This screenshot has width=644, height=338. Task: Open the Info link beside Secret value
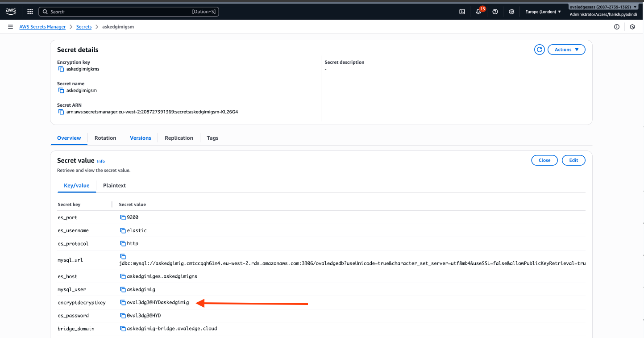point(101,161)
